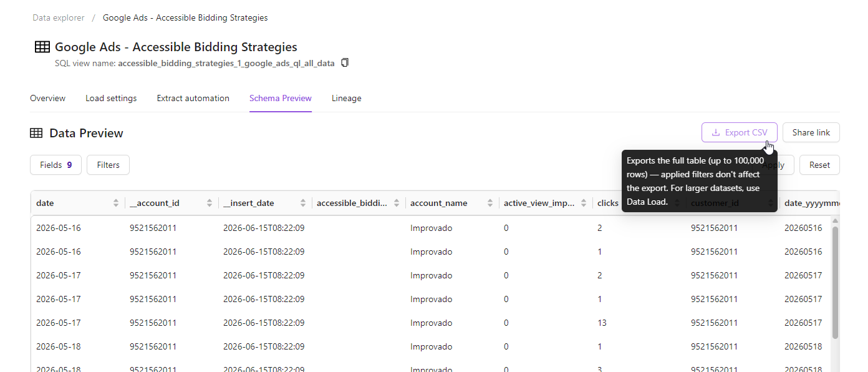Open the Overview tab
This screenshot has width=868, height=372.
pyautogui.click(x=47, y=99)
